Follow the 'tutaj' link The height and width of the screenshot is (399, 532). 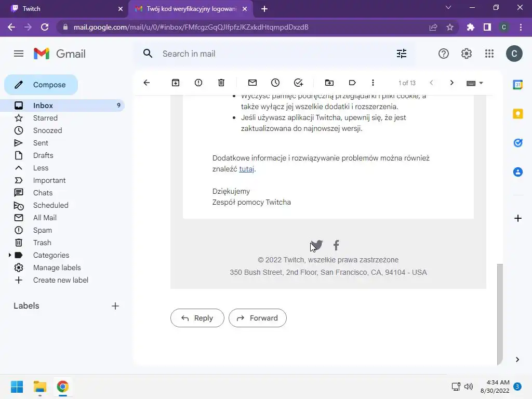[247, 169]
